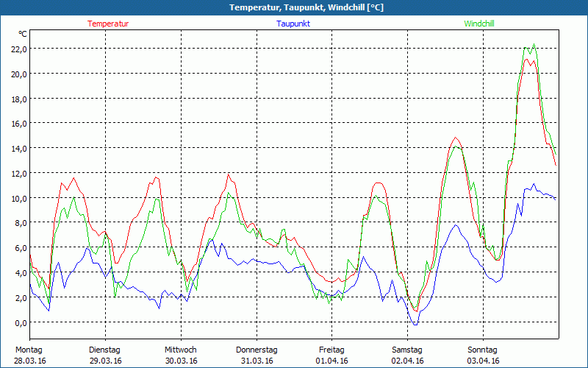588x368 pixels.
Task: Select the Freitag day label
Action: (331, 350)
